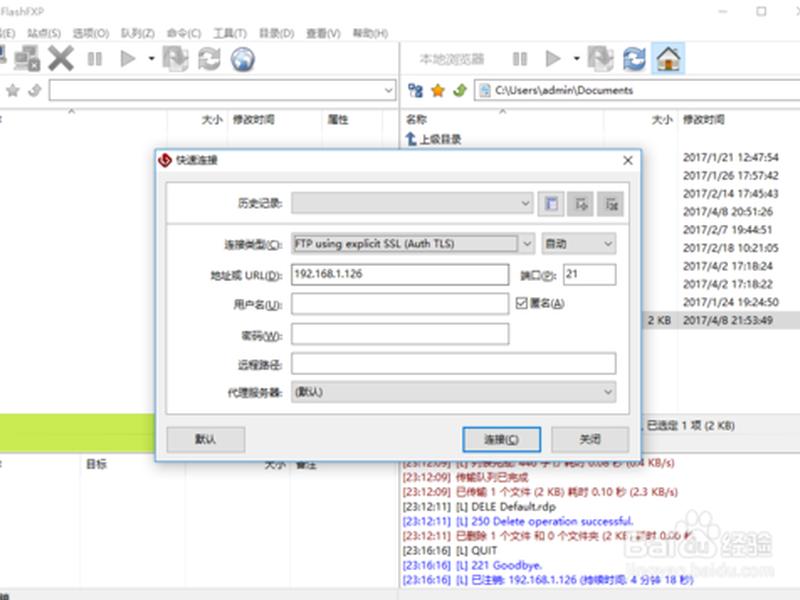The height and width of the screenshot is (600, 800).
Task: Click the abort X icon in left toolbar
Action: (61, 59)
